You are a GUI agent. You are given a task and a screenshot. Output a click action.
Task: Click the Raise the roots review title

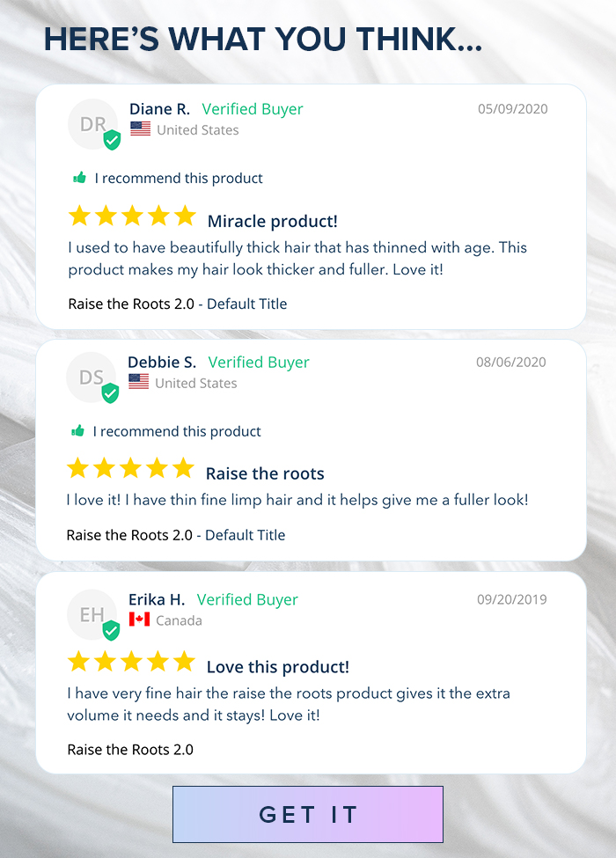pos(265,473)
